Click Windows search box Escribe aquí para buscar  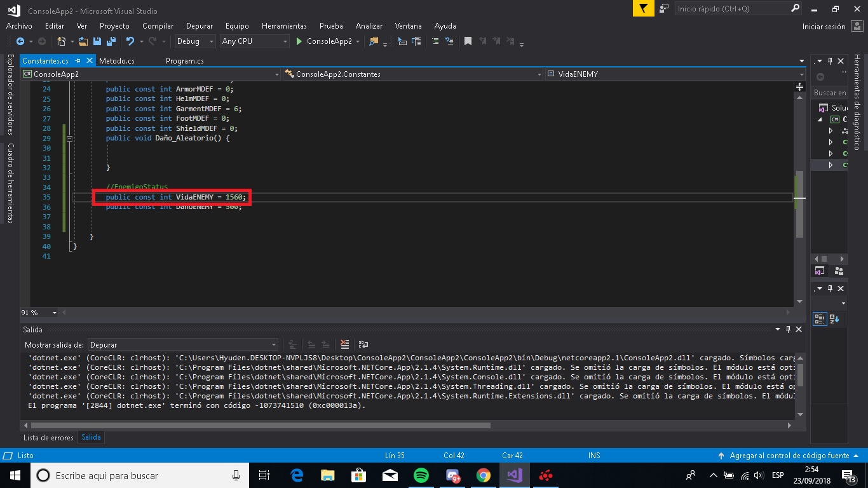pos(140,475)
